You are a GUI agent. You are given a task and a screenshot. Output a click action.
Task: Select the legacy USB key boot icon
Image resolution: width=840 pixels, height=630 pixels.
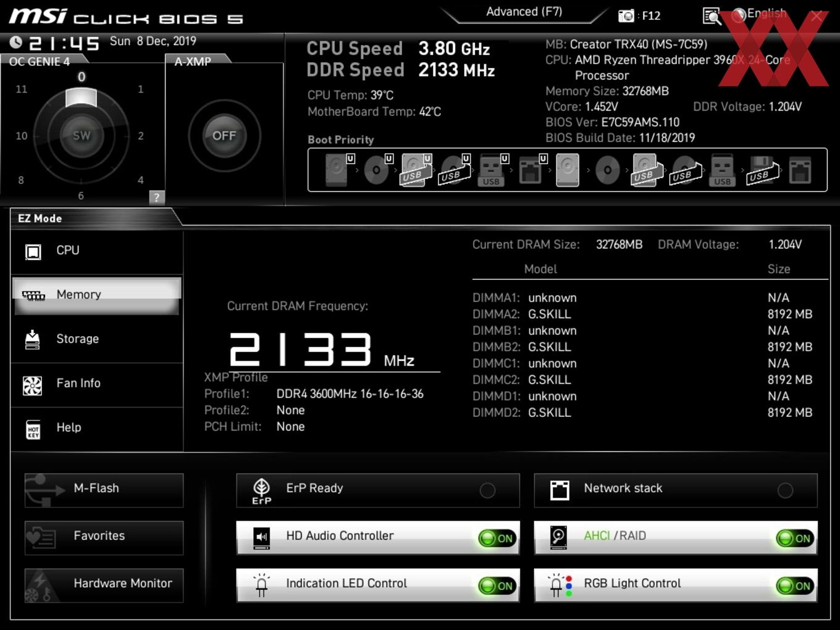tap(722, 170)
